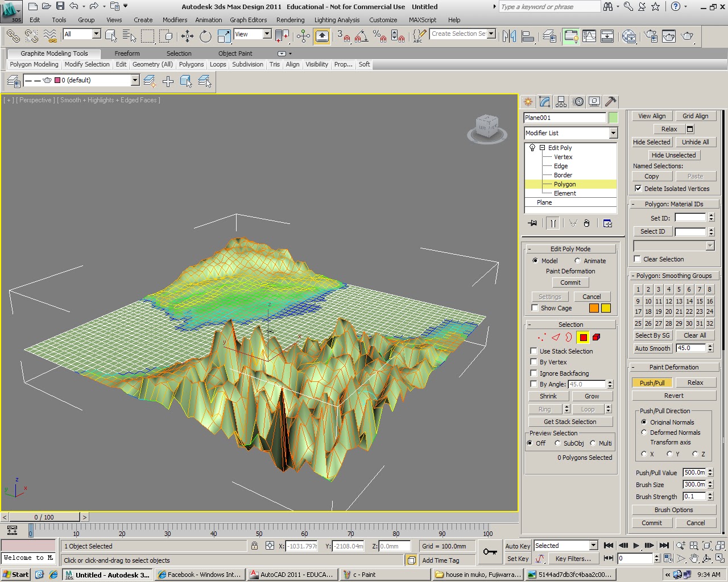The height and width of the screenshot is (582, 728).
Task: Open the Rendering menu
Action: (290, 20)
